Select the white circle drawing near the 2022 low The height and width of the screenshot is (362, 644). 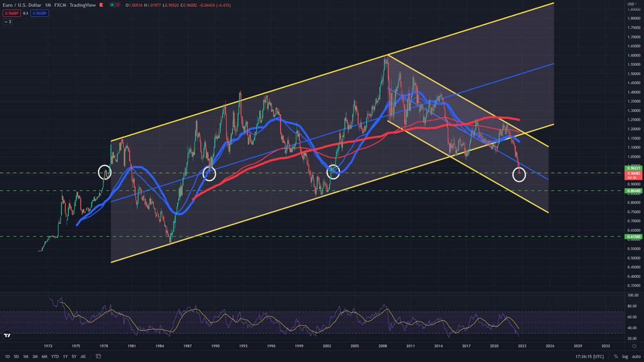pos(518,174)
